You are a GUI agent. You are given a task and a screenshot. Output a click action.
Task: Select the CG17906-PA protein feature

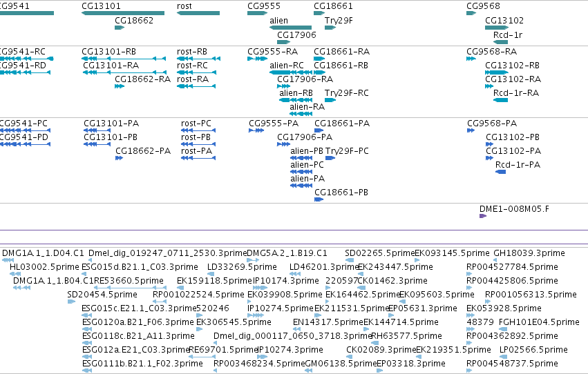(x=283, y=144)
